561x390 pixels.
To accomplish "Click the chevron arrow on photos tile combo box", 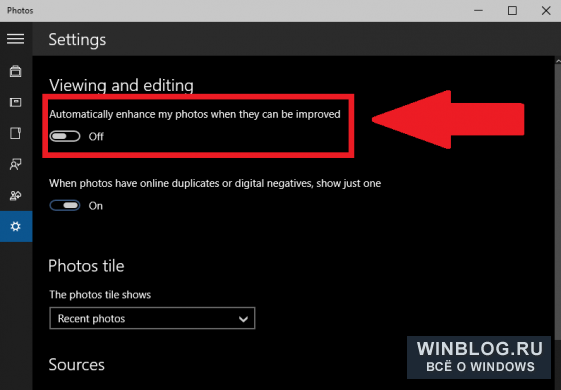I will [243, 319].
